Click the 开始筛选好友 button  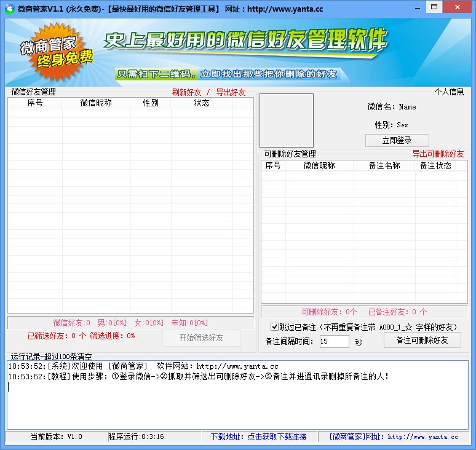202,337
